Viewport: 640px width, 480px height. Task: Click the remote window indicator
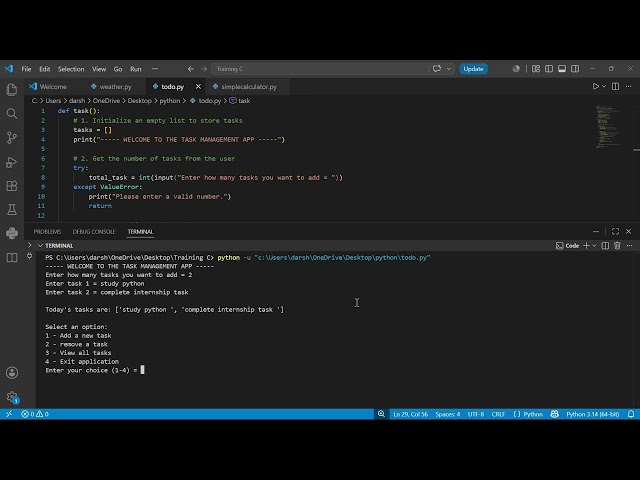(9, 414)
